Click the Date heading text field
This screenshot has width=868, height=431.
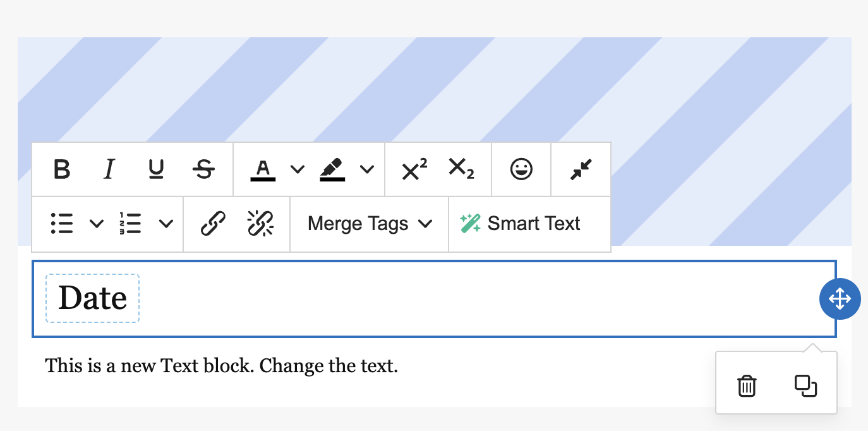pyautogui.click(x=93, y=298)
